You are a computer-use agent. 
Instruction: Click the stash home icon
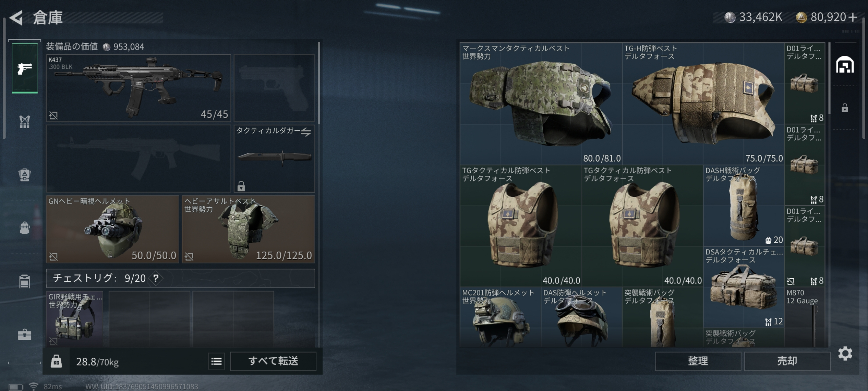[845, 65]
